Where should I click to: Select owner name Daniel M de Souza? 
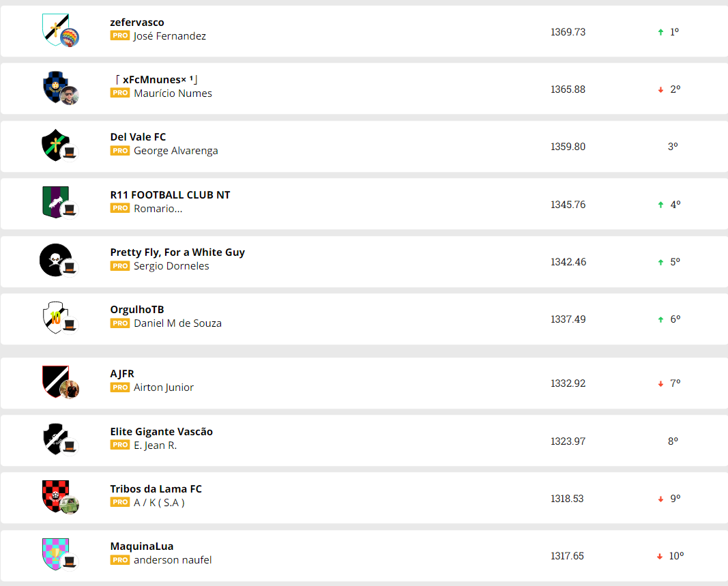coord(177,323)
